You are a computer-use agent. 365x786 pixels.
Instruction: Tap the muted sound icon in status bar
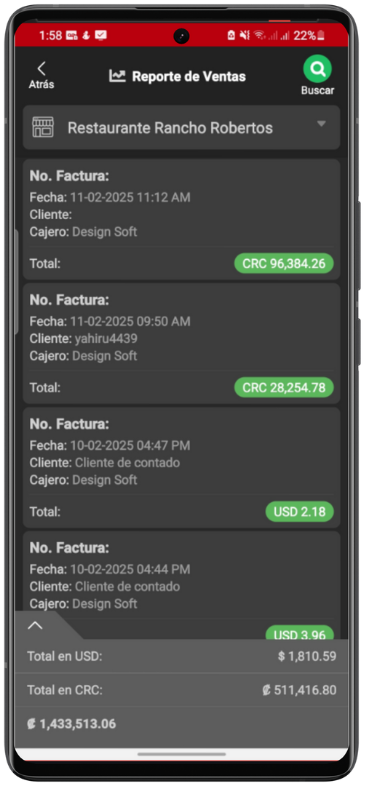245,36
